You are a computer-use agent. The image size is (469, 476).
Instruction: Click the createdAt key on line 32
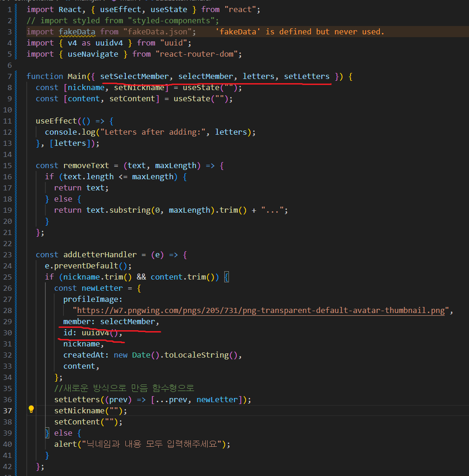coord(84,355)
